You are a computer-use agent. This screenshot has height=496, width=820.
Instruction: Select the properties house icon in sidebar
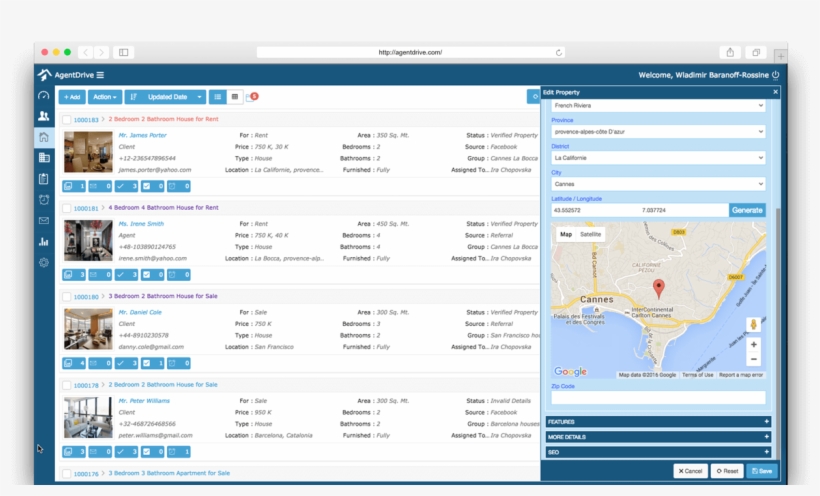pyautogui.click(x=44, y=137)
